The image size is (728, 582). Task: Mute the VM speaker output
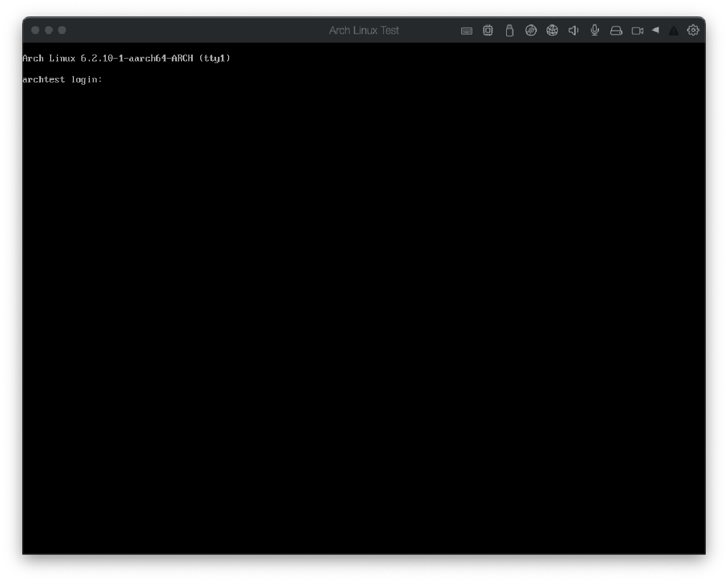coord(573,31)
